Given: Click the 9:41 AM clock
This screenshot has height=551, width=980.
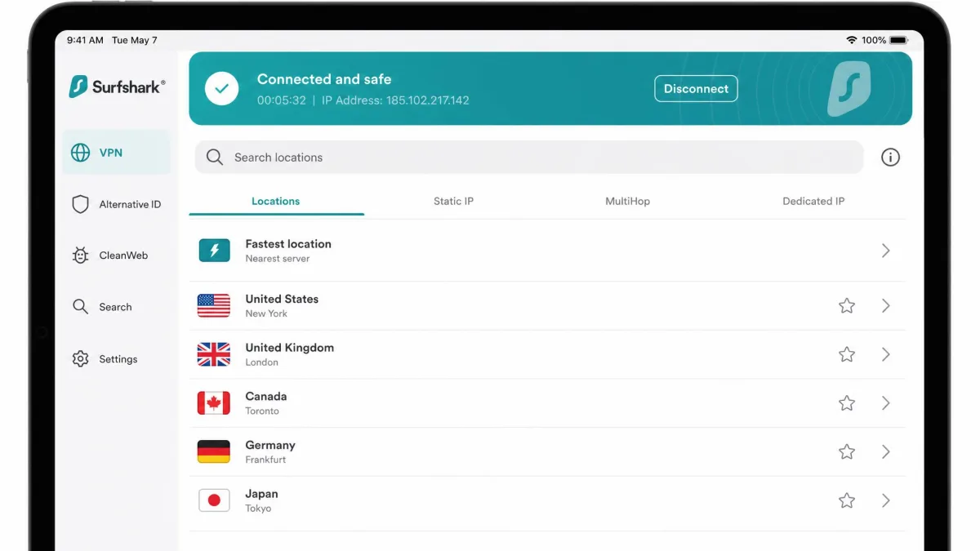Looking at the screenshot, I should click(x=85, y=40).
